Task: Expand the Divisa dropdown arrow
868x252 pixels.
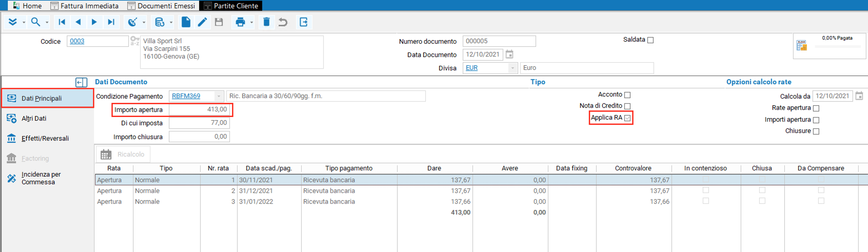Action: [x=512, y=68]
